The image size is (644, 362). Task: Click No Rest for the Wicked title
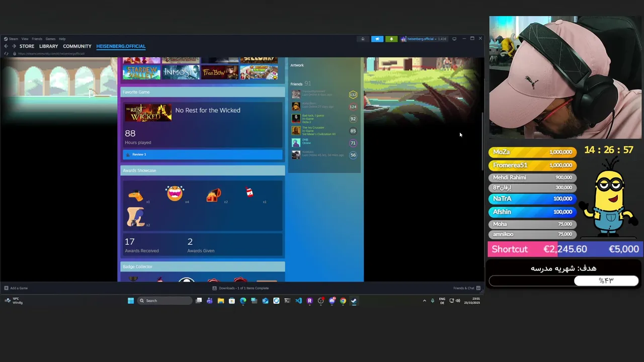click(x=208, y=110)
